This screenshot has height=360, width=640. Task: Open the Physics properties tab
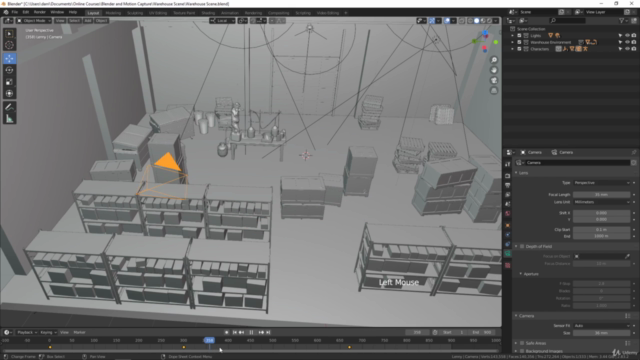507,235
